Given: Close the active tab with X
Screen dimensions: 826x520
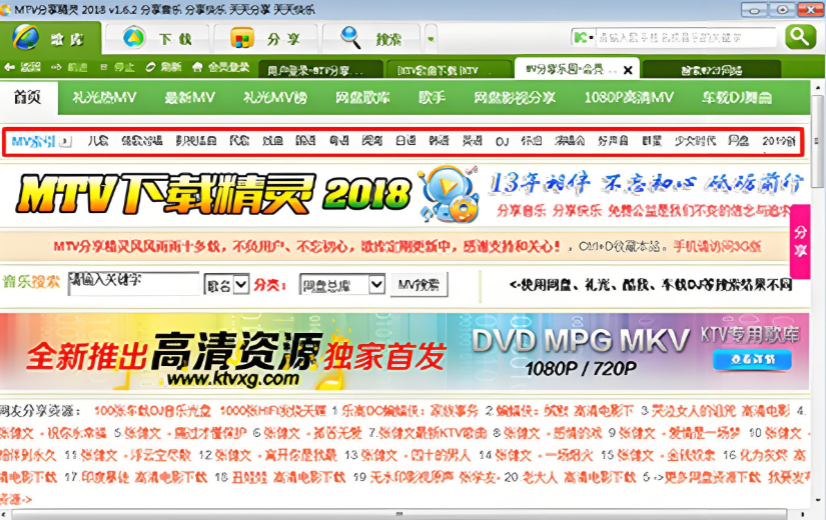Looking at the screenshot, I should [x=627, y=70].
